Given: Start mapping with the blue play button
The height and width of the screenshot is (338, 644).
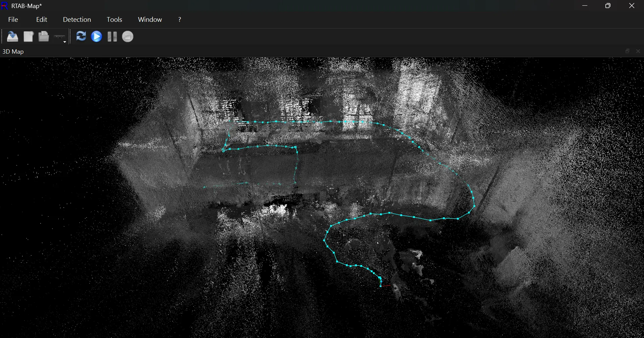Looking at the screenshot, I should (x=97, y=37).
